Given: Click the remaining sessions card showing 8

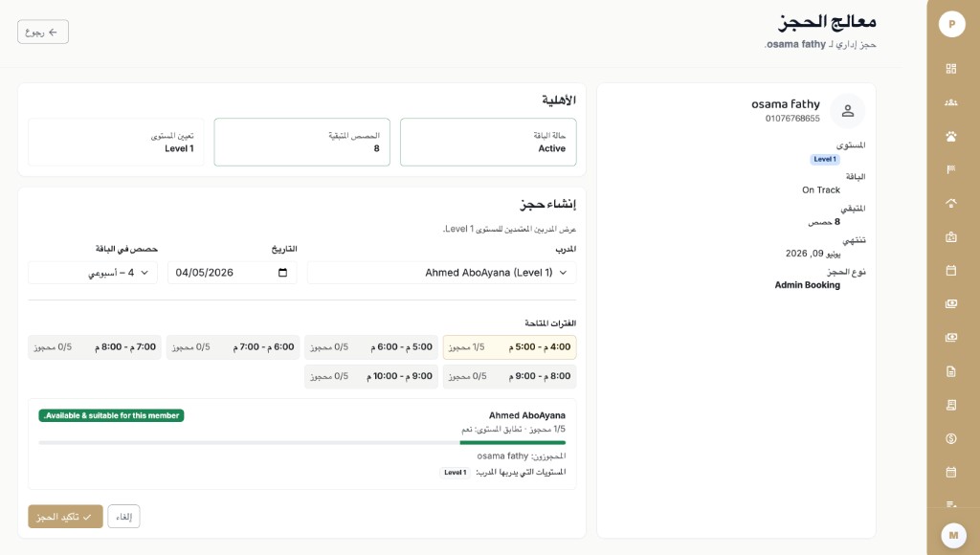Looking at the screenshot, I should pyautogui.click(x=301, y=142).
